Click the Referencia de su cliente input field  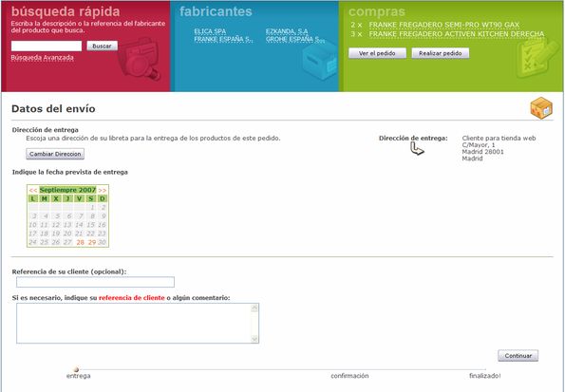tap(96, 282)
